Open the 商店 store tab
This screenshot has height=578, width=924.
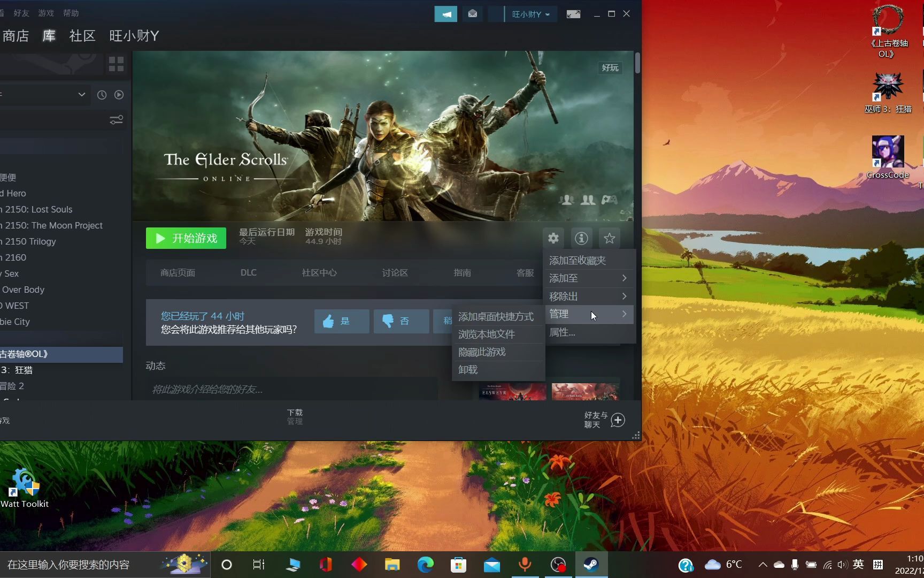[x=16, y=36]
